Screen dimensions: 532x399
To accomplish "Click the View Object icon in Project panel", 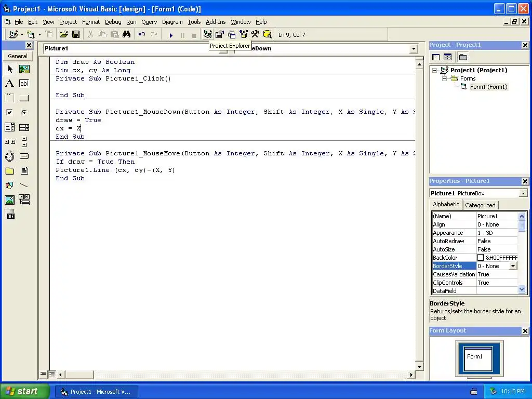I will click(447, 57).
